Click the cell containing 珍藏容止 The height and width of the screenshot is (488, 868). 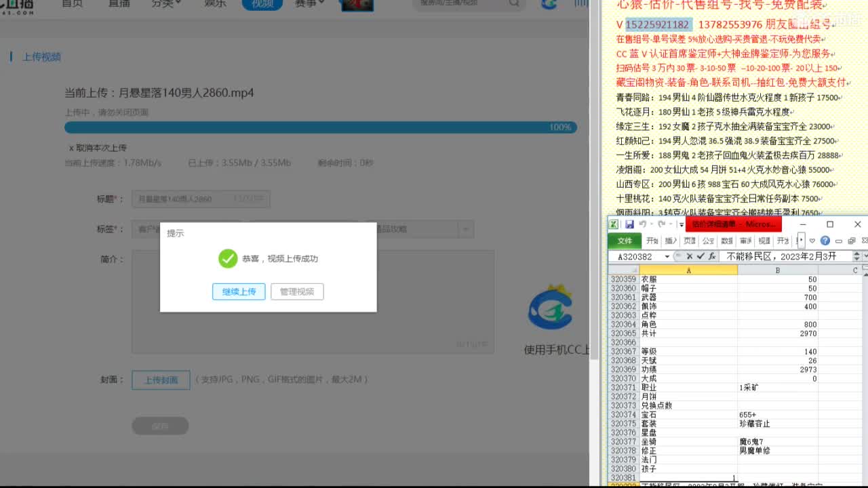click(x=778, y=424)
